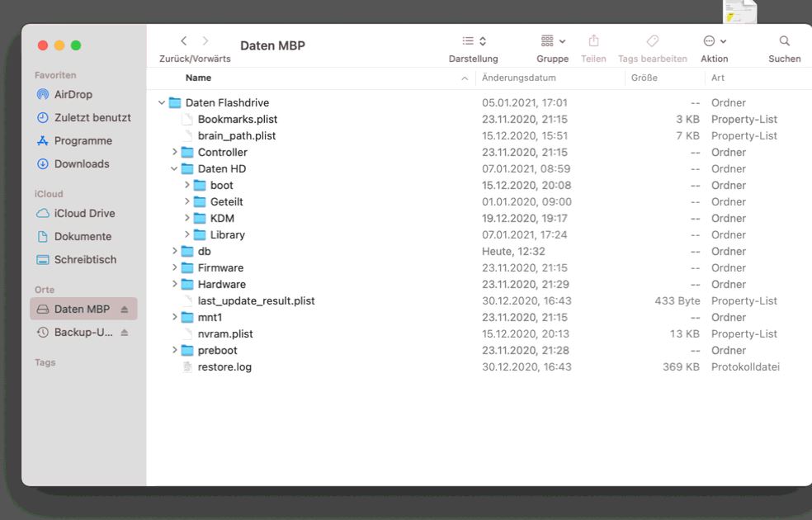Go forward with the forward arrow
812x520 pixels.
pos(205,41)
